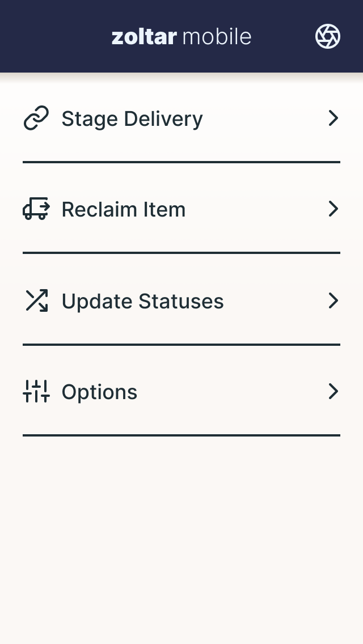363x644 pixels.
Task: Click the truck icon beside Reclaim Item
Action: tap(36, 209)
